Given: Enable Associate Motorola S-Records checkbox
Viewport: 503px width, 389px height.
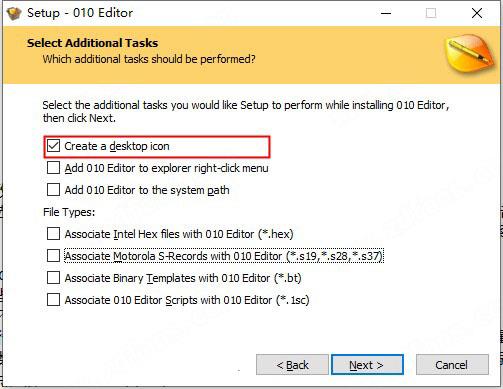Looking at the screenshot, I should coord(53,256).
